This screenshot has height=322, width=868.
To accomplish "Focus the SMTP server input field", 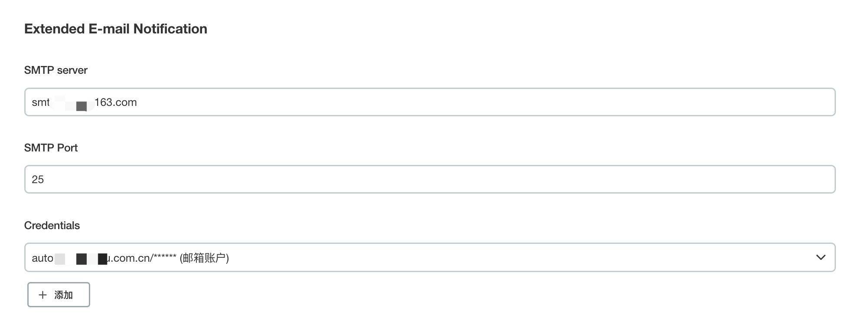I will coord(429,102).
